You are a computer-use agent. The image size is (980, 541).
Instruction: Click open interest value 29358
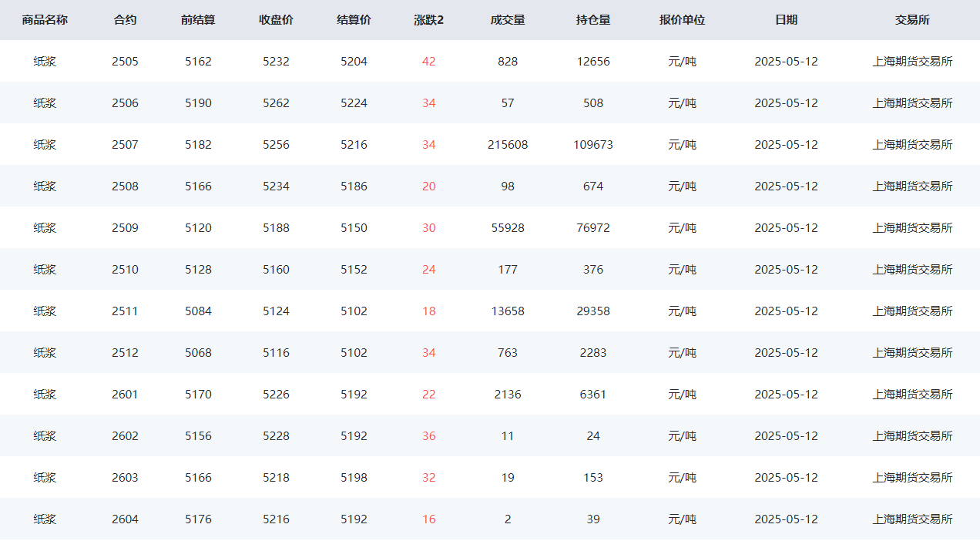[x=593, y=311]
